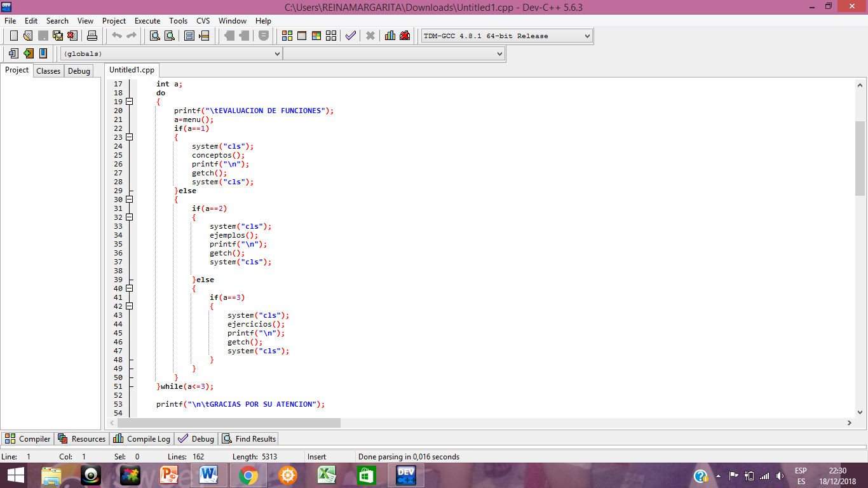Collapse the code fold at line 30
The width and height of the screenshot is (868, 488).
point(130,200)
